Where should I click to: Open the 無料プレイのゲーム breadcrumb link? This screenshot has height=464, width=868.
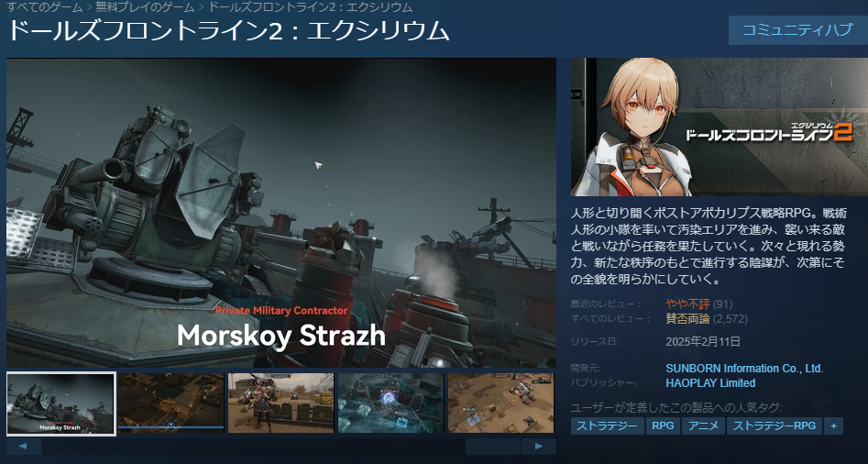pos(145,7)
